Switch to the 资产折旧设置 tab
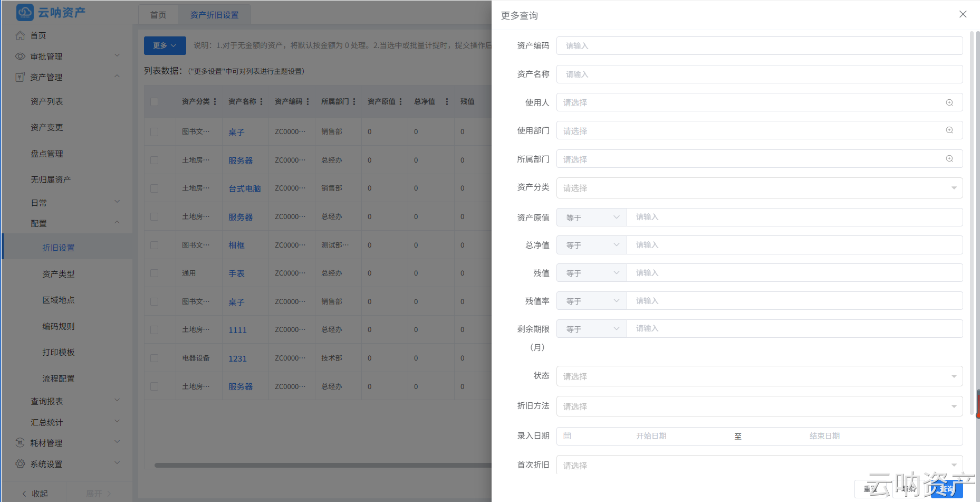This screenshot has height=502, width=980. tap(214, 15)
